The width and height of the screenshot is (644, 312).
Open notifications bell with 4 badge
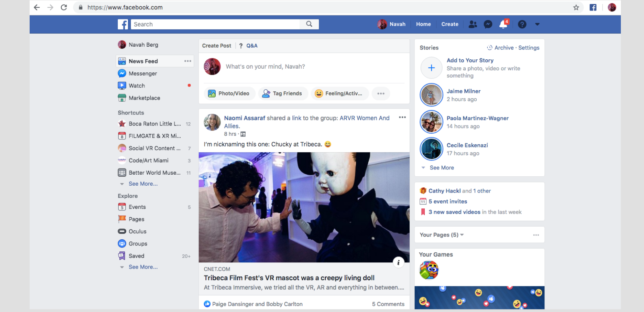click(504, 24)
